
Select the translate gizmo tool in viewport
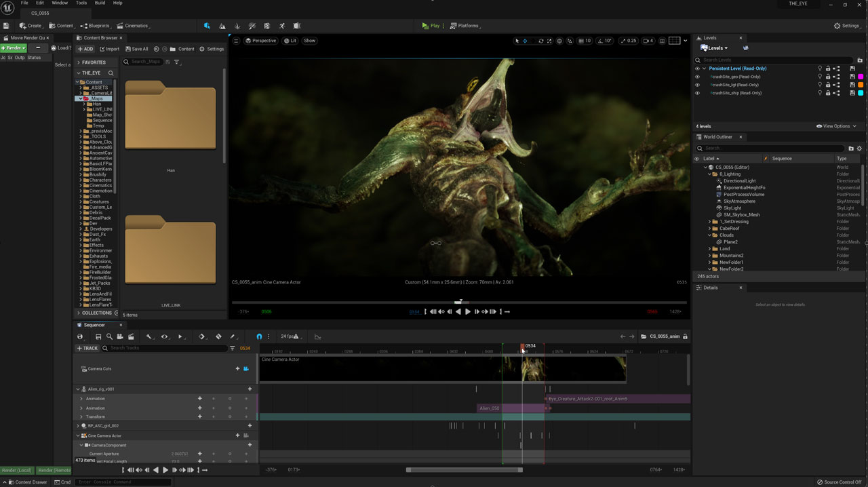click(525, 41)
